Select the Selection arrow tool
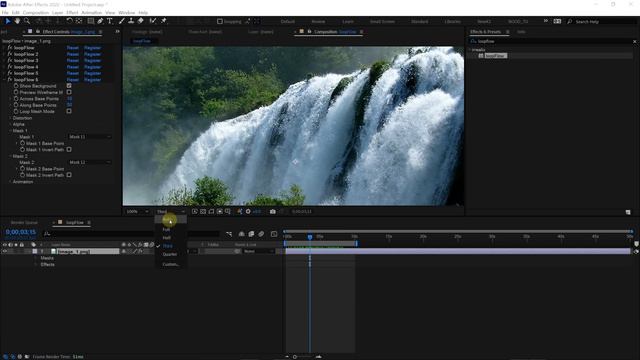Viewport: 640px width, 360px height. click(7, 21)
